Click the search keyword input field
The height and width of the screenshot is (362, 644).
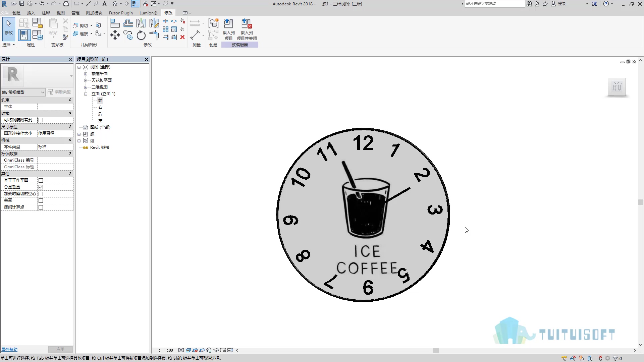(495, 4)
